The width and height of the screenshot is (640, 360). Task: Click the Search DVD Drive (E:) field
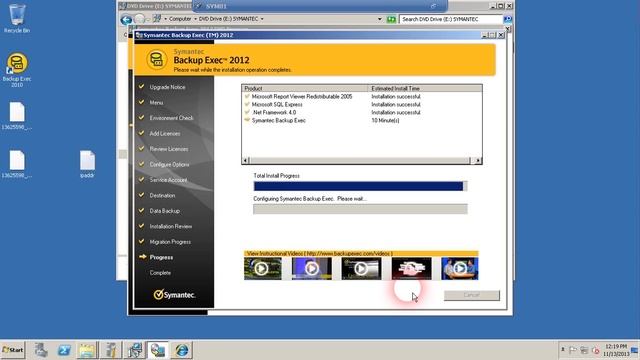pyautogui.click(x=451, y=19)
